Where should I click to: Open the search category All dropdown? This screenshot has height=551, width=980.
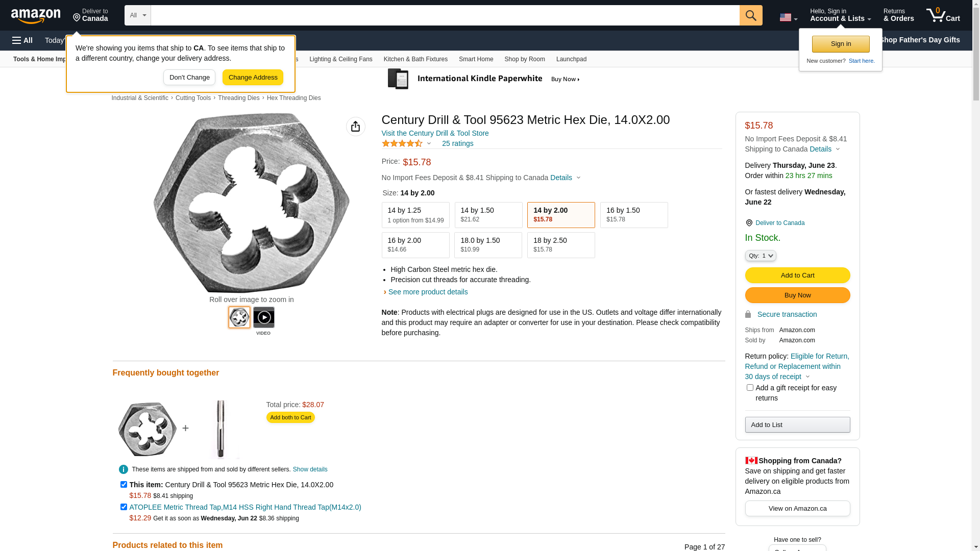(x=138, y=15)
